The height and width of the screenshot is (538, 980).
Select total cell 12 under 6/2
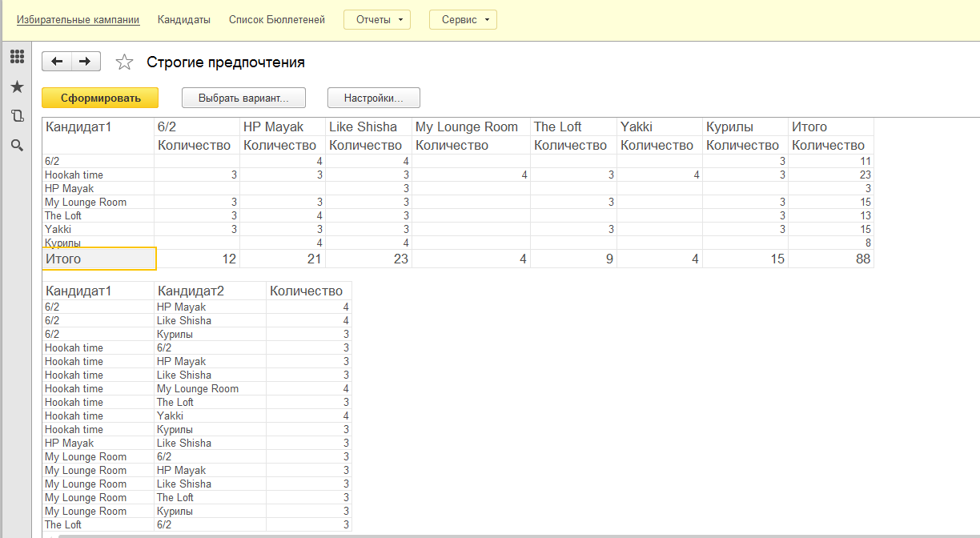pyautogui.click(x=198, y=259)
